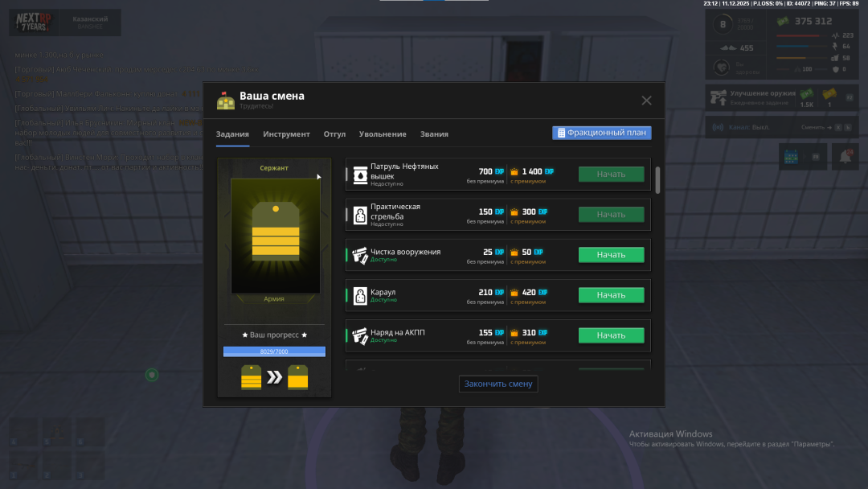Click the radio channel signal icon

(x=718, y=127)
